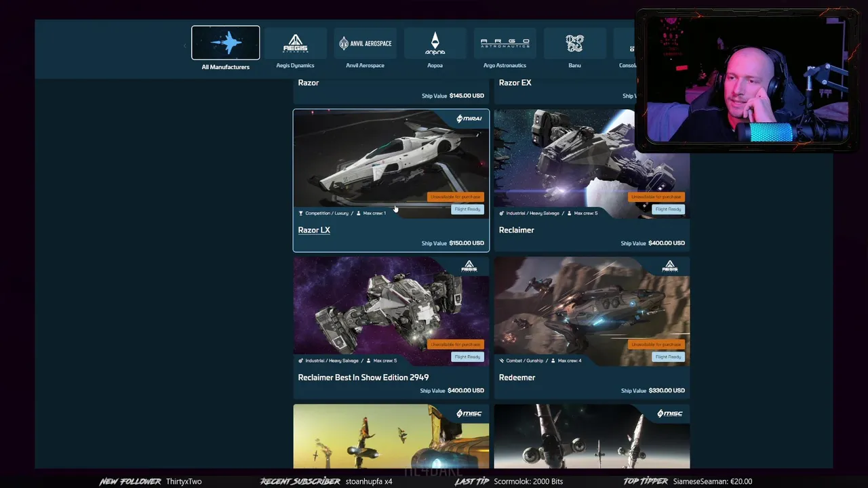Click Recent Subscriber stoanhupfa x4
Viewport: 868px width, 488px height.
coord(326,481)
